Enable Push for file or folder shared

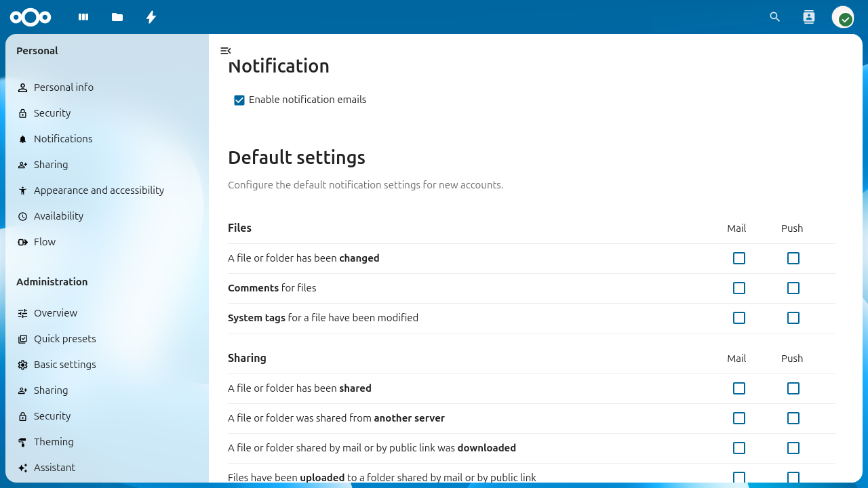(x=793, y=388)
